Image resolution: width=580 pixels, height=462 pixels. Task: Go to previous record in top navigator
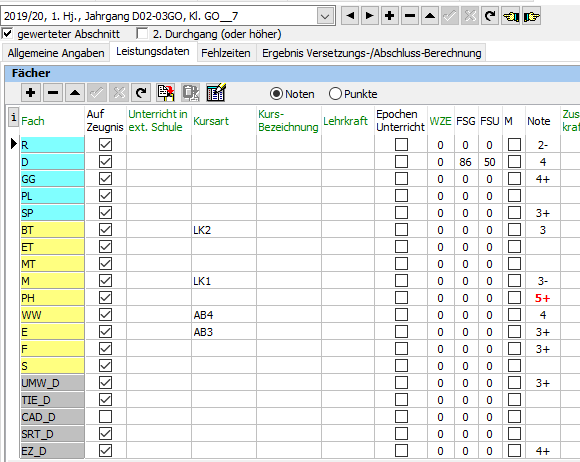pyautogui.click(x=350, y=16)
